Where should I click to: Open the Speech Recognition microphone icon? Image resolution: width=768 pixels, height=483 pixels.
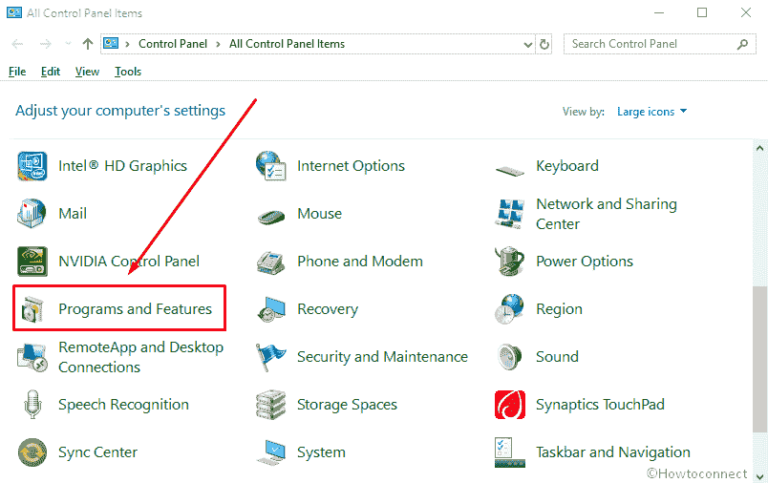pos(32,405)
